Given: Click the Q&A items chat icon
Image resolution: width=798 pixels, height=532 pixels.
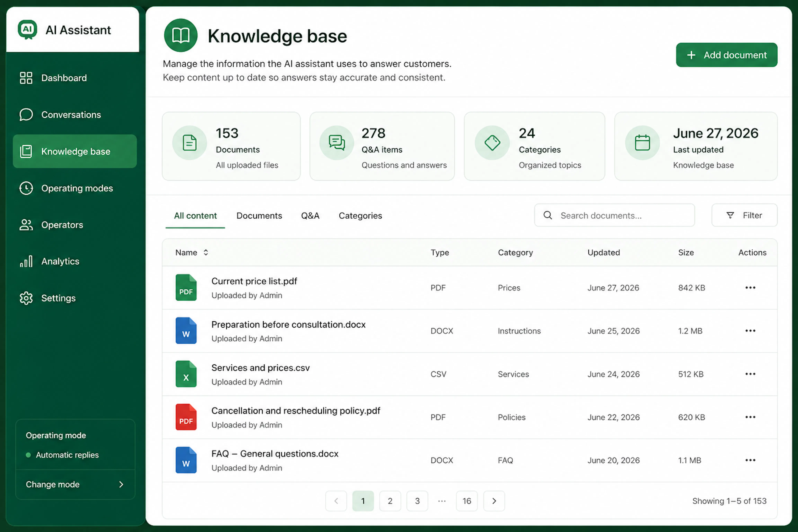Looking at the screenshot, I should 337,143.
